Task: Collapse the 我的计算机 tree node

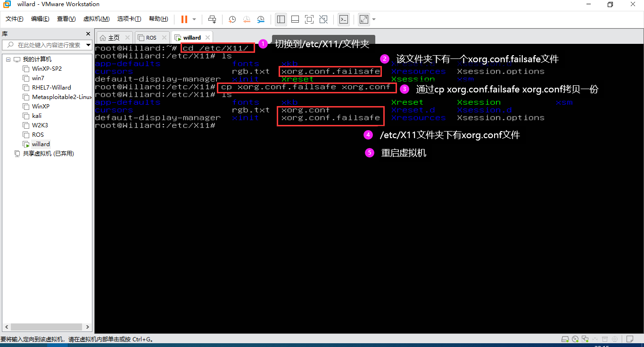Action: pos(8,59)
